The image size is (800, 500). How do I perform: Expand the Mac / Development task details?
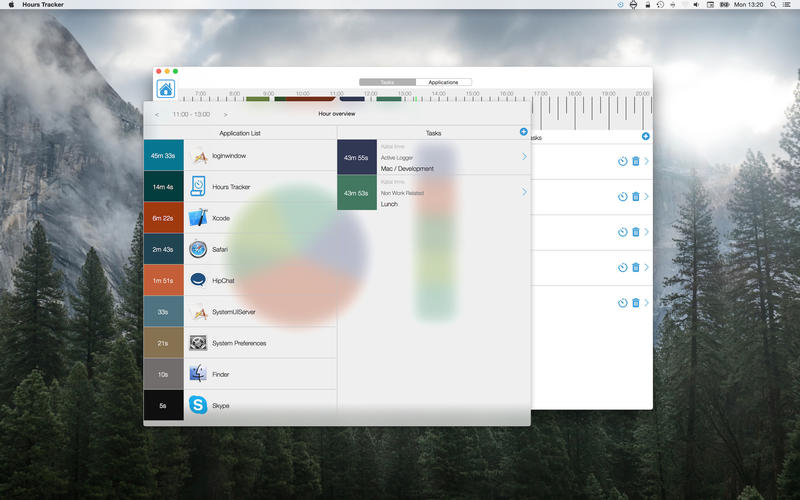tap(524, 157)
